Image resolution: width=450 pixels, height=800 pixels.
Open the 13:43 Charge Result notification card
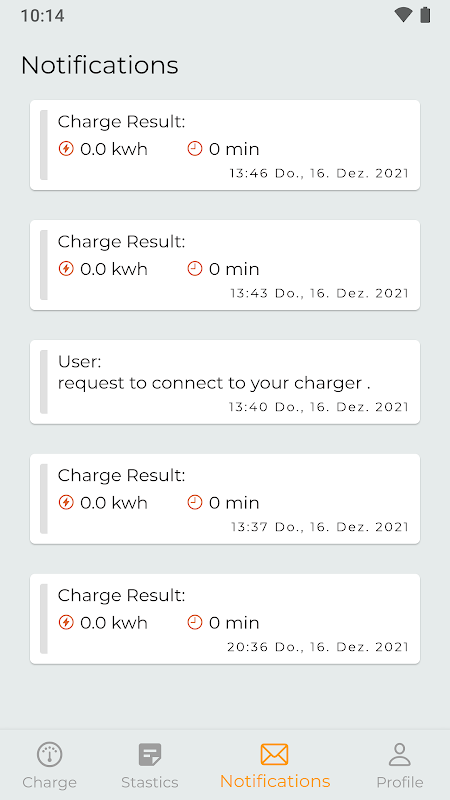click(225, 265)
